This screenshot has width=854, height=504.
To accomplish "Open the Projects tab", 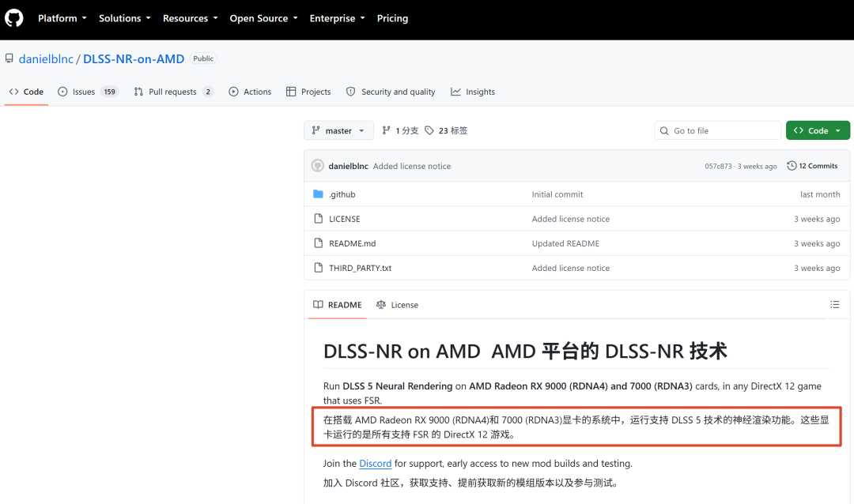I will pos(308,92).
